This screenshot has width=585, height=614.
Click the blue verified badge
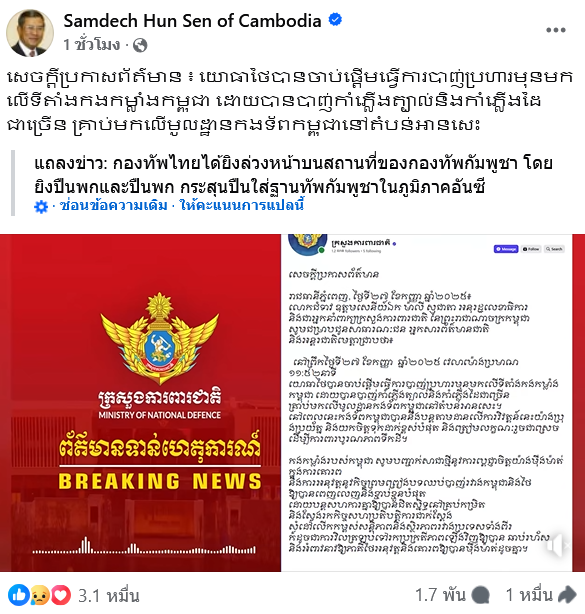335,20
